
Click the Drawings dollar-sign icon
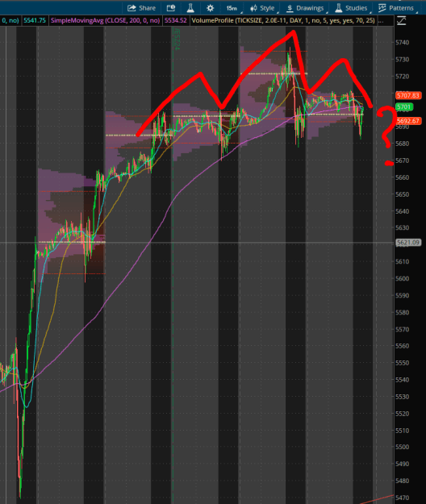[290, 8]
